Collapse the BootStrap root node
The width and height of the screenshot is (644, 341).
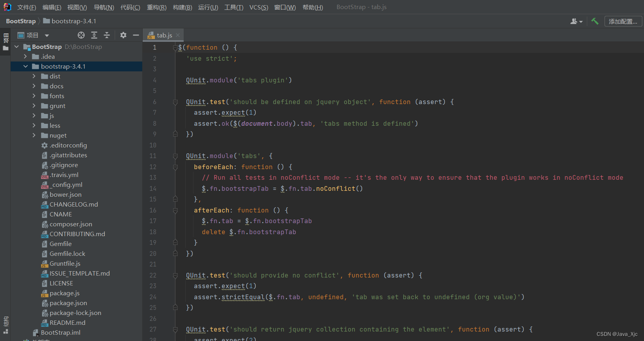pyautogui.click(x=17, y=47)
